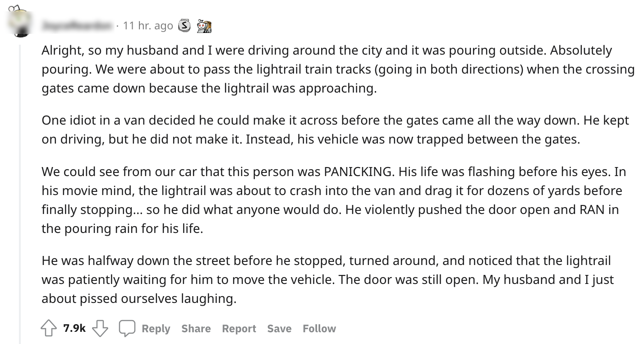Screen dimensions: 644x344
Task: Click the Silver award badge
Action: click(x=184, y=26)
